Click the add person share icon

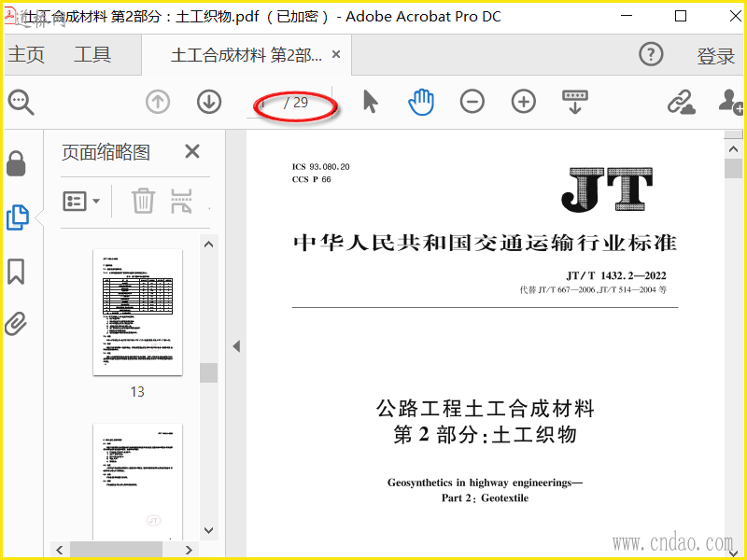coord(731,102)
